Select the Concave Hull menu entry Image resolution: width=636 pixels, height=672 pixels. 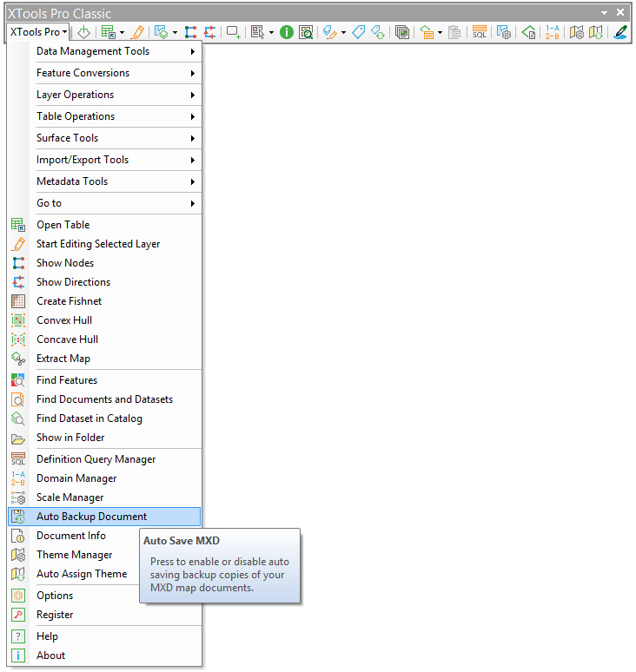(104, 339)
